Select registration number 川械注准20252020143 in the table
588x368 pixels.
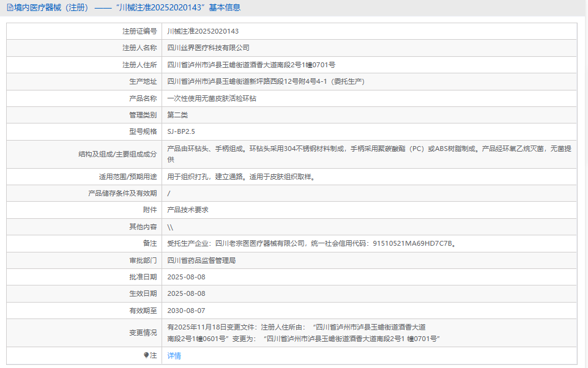point(203,31)
